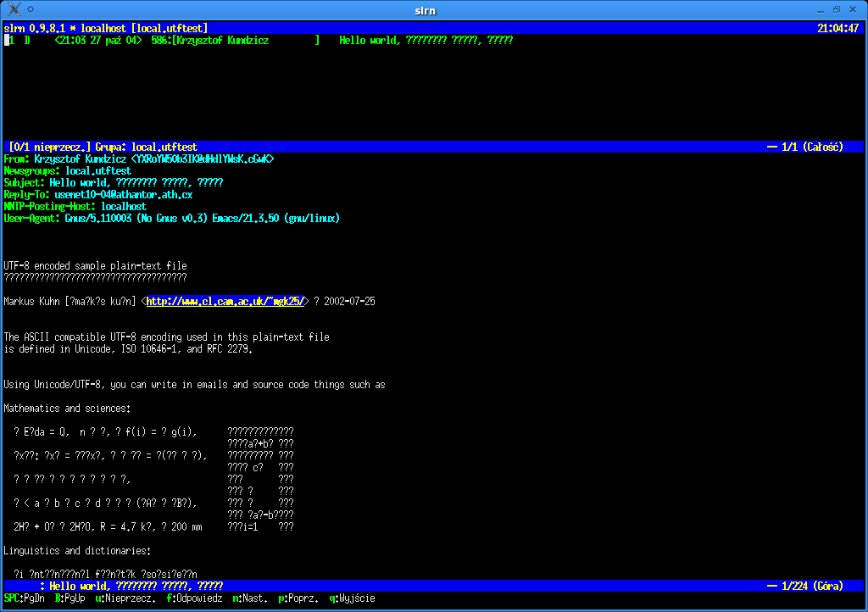Click the Subject: Hello world header line
Viewport: 868px width, 612px height.
114,183
